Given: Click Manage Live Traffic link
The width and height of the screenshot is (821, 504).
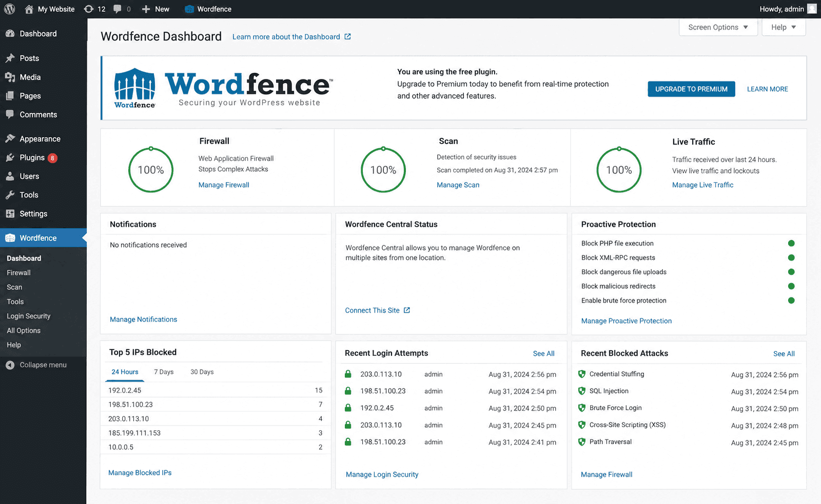Looking at the screenshot, I should pyautogui.click(x=702, y=185).
